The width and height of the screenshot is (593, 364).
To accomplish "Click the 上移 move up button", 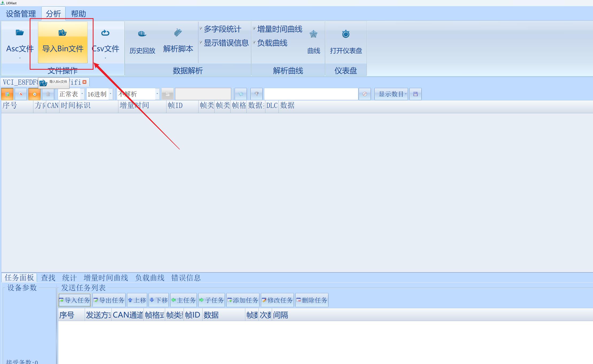I will pyautogui.click(x=137, y=300).
